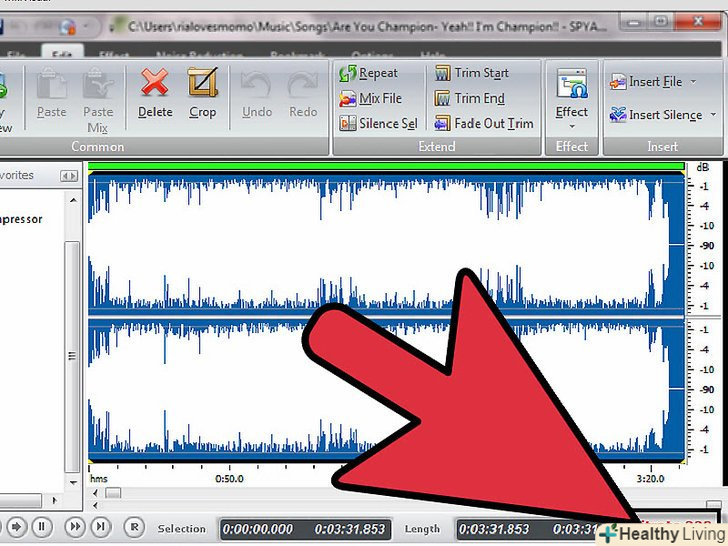The width and height of the screenshot is (728, 546).
Task: Click the play selection button
Action: pyautogui.click(x=16, y=527)
